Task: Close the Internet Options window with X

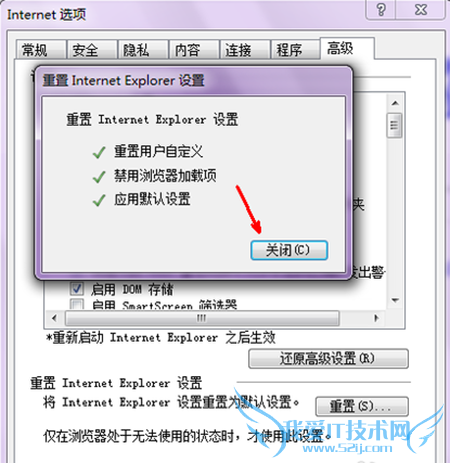Action: pos(421,9)
